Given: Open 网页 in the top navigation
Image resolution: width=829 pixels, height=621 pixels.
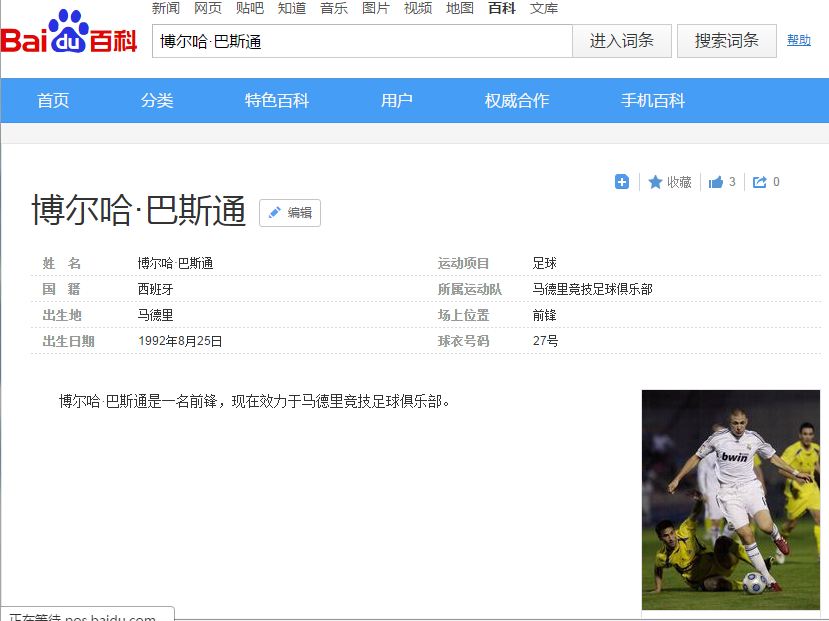Looking at the screenshot, I should click(208, 8).
